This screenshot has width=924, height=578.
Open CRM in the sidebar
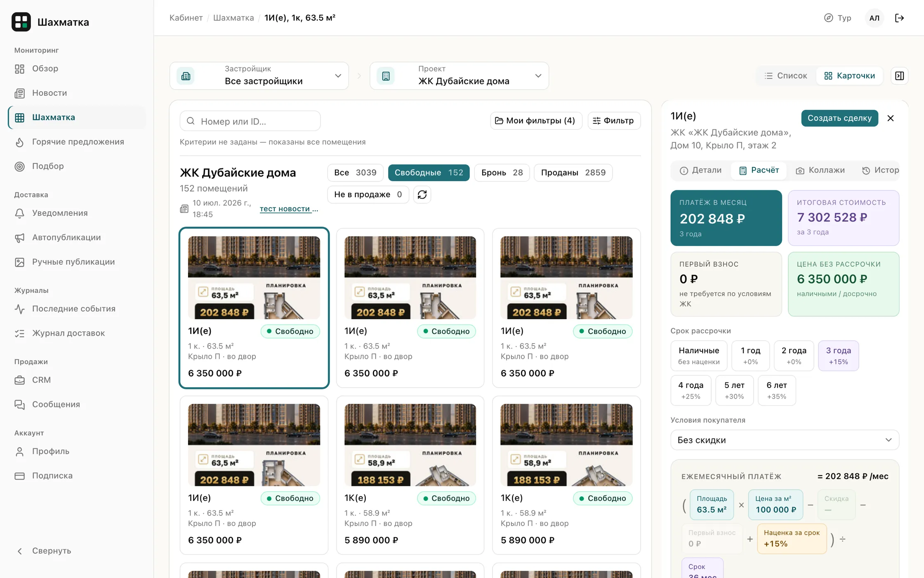[77, 380]
